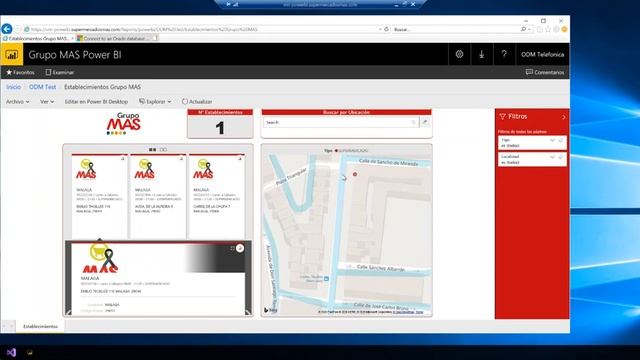The height and width of the screenshot is (360, 640).
Task: Click the browser tools gear icon
Action: [x=556, y=29]
